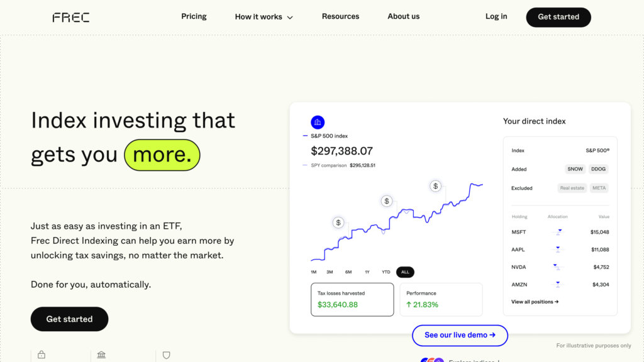This screenshot has height=362, width=644.
Task: Open the Pricing page
Action: click(x=194, y=16)
